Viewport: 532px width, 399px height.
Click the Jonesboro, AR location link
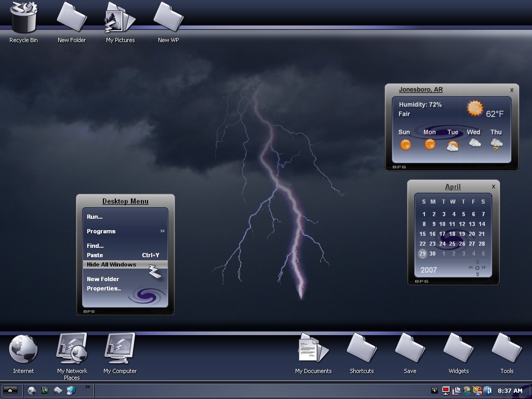pos(421,89)
